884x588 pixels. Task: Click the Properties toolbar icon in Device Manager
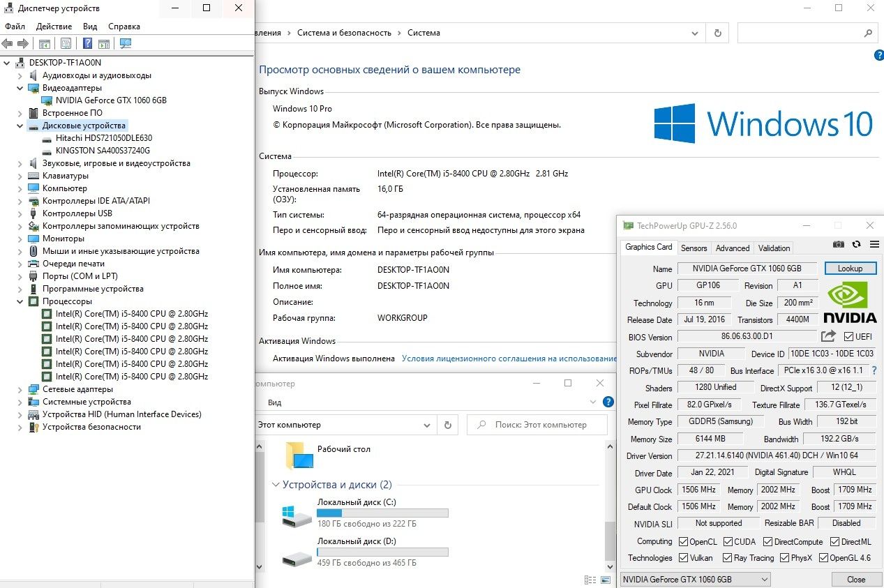tap(66, 44)
